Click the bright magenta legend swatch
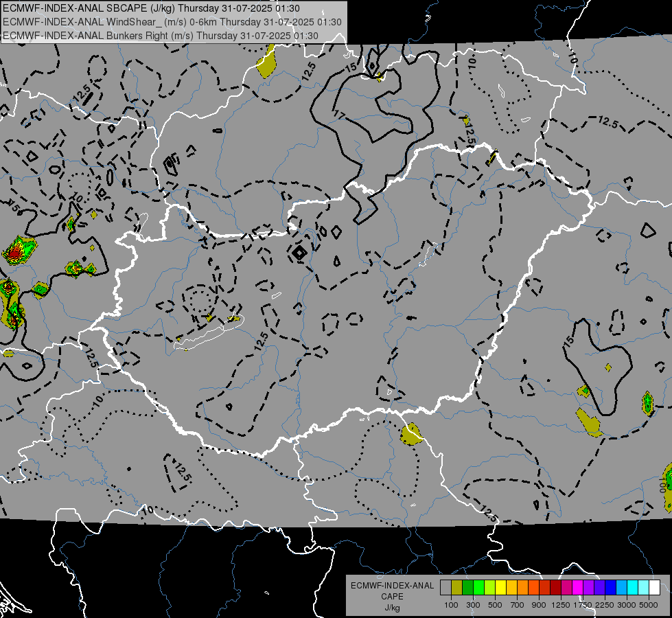 click(577, 588)
